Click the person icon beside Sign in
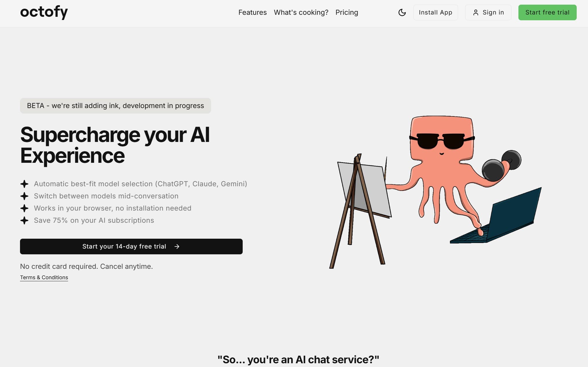Image resolution: width=588 pixels, height=367 pixels. coord(476,12)
